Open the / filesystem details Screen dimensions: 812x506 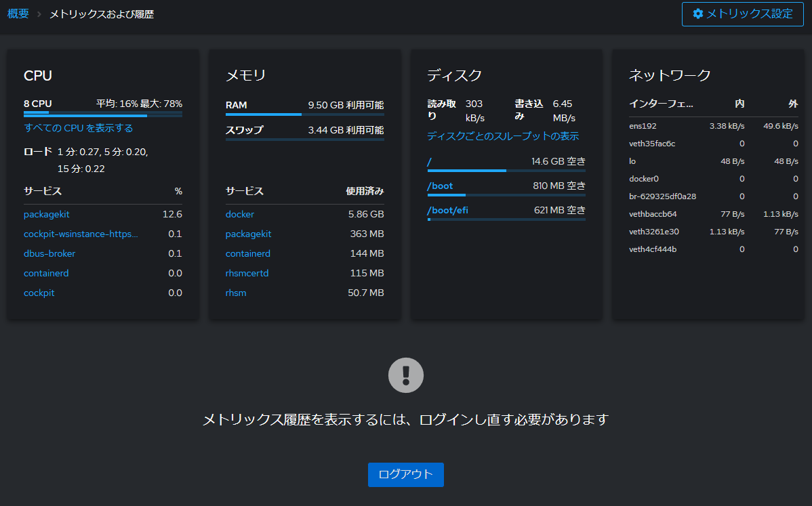click(428, 161)
